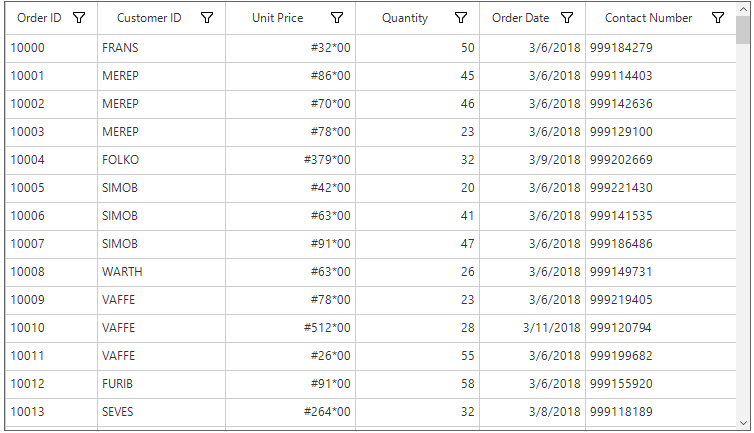Click the scrollbar up arrow

743,9
